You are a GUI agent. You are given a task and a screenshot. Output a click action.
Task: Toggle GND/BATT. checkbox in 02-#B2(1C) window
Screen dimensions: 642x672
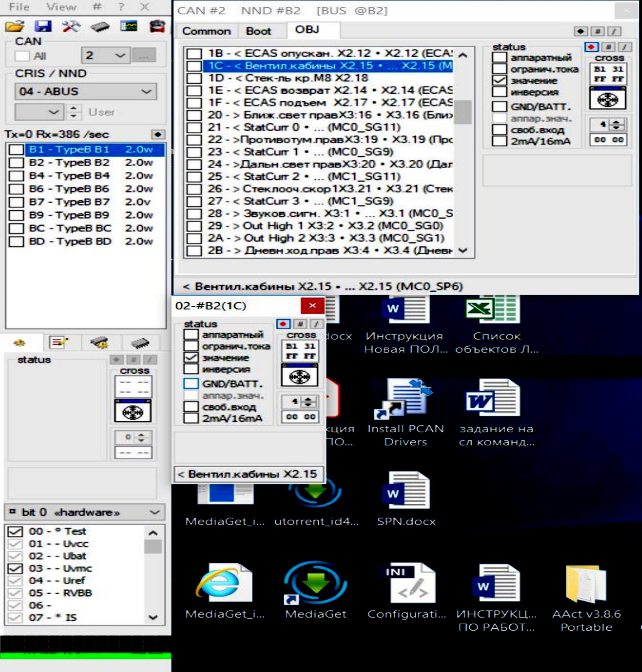[191, 384]
